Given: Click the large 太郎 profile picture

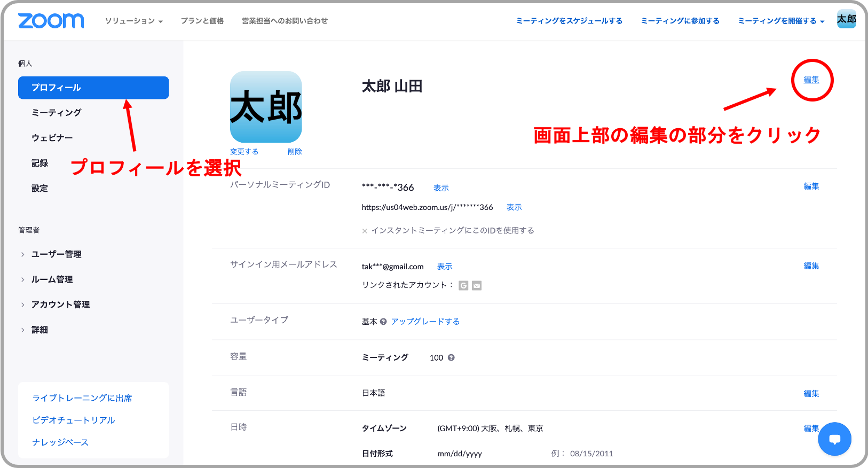Looking at the screenshot, I should click(266, 107).
